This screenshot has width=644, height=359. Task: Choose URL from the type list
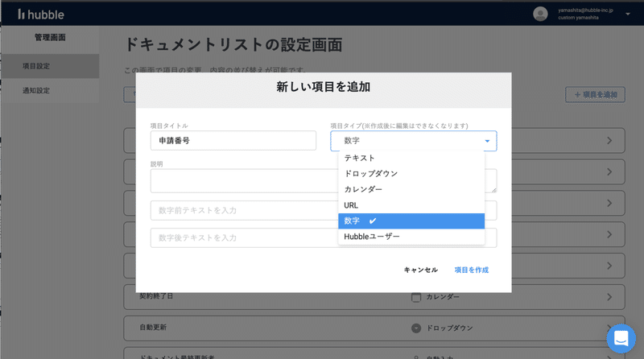coord(411,205)
